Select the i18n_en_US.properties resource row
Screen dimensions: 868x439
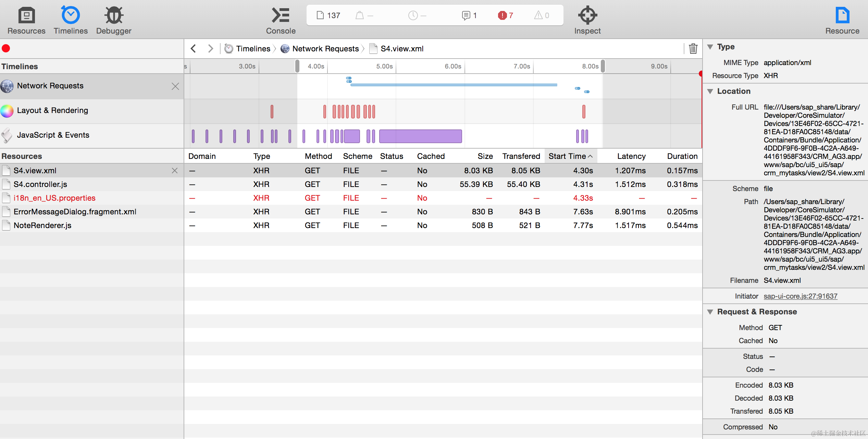click(54, 198)
